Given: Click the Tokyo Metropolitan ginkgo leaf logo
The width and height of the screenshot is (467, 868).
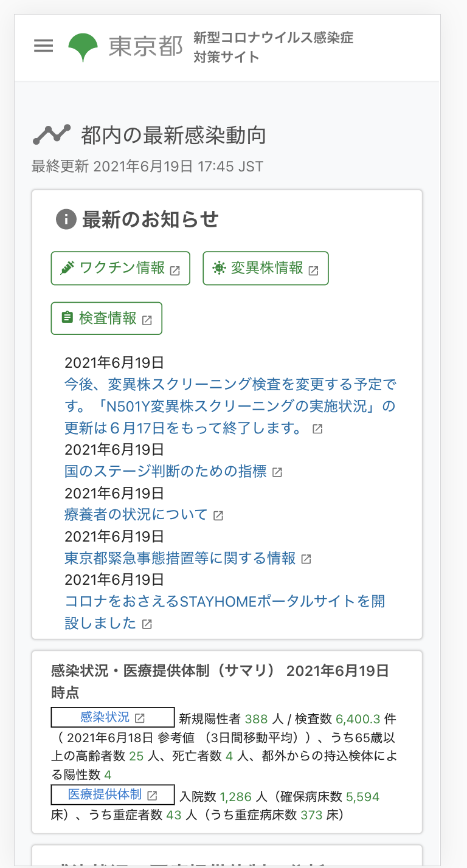Looking at the screenshot, I should pyautogui.click(x=83, y=45).
